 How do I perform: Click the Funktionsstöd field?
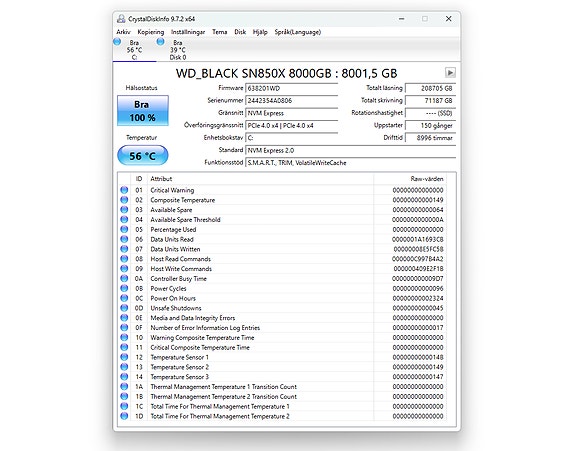click(x=350, y=163)
